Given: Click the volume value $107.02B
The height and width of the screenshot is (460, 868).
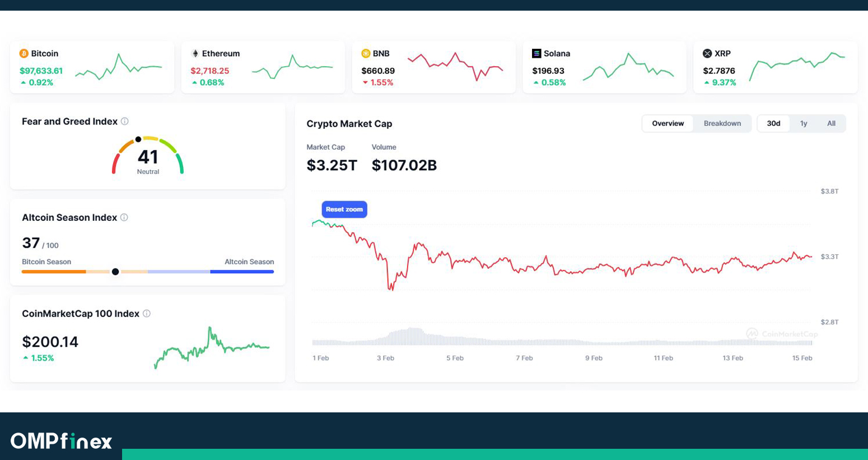Looking at the screenshot, I should coord(404,165).
